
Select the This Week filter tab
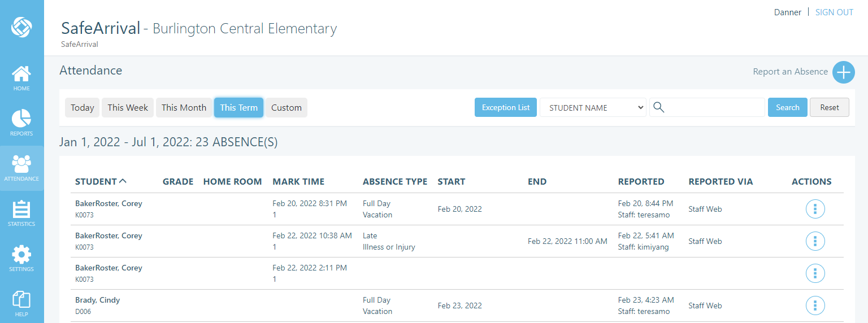[128, 107]
